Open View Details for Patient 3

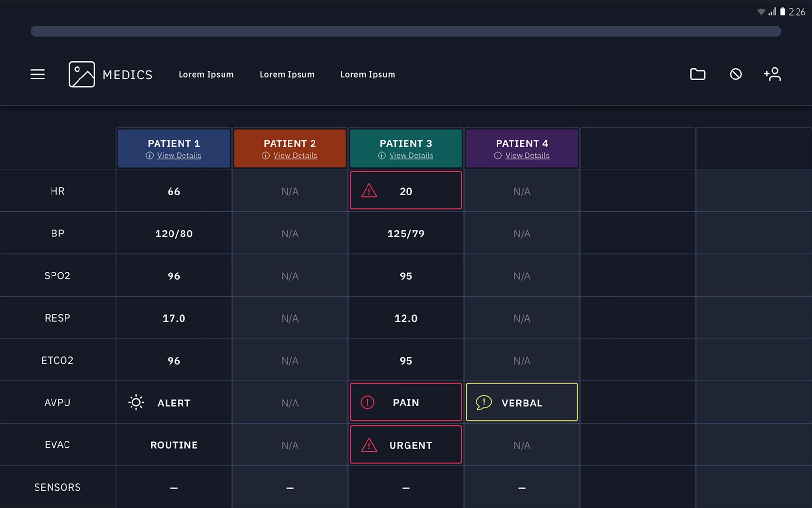click(411, 156)
